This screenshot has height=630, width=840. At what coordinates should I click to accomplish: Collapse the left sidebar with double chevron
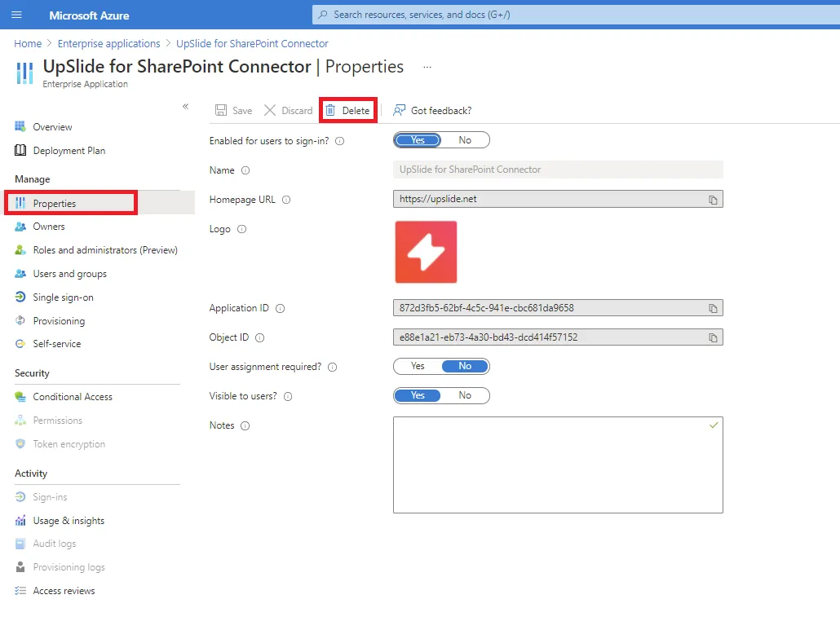[185, 106]
